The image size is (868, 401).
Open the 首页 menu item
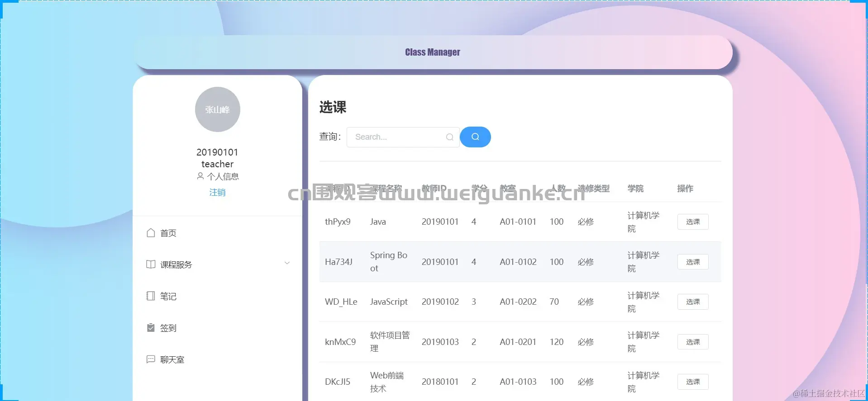217,233
